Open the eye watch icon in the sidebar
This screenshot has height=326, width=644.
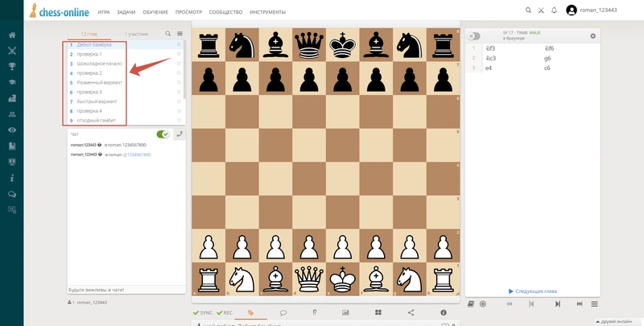12,130
